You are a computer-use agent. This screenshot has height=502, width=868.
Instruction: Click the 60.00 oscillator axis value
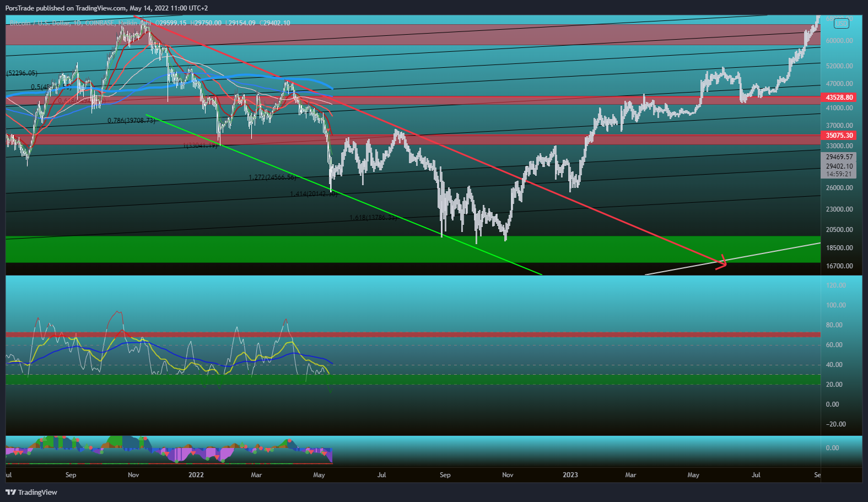click(834, 345)
